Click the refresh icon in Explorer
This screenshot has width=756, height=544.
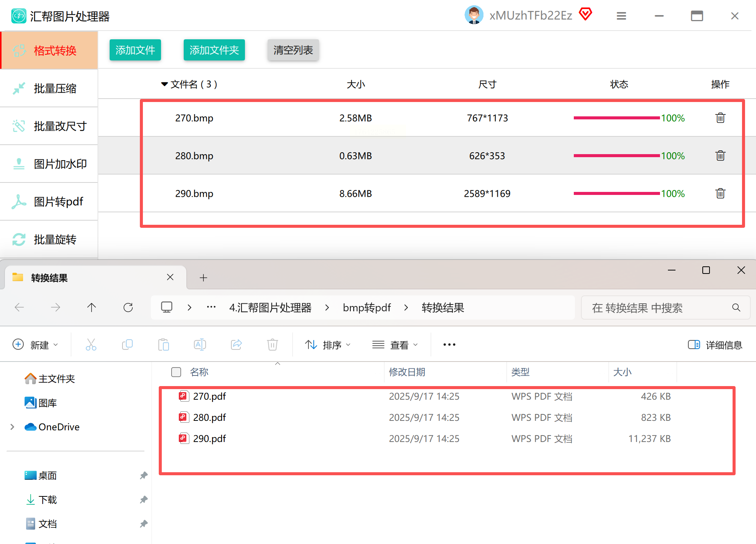click(128, 308)
